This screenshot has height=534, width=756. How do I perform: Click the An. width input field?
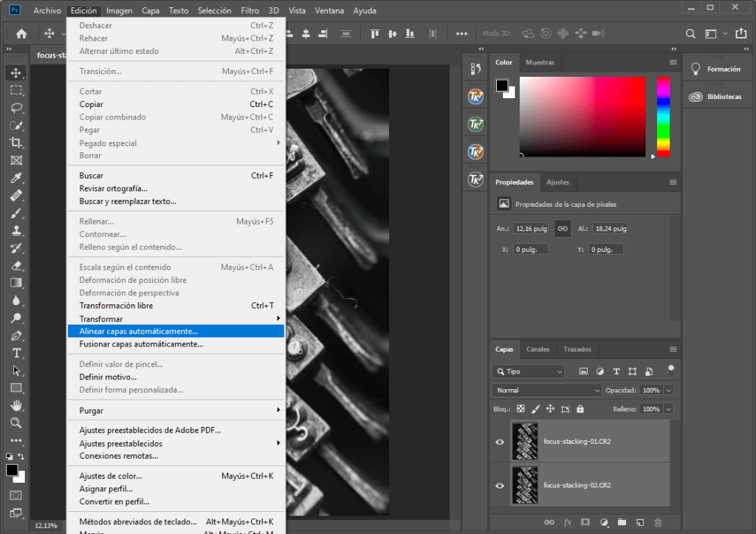point(532,229)
